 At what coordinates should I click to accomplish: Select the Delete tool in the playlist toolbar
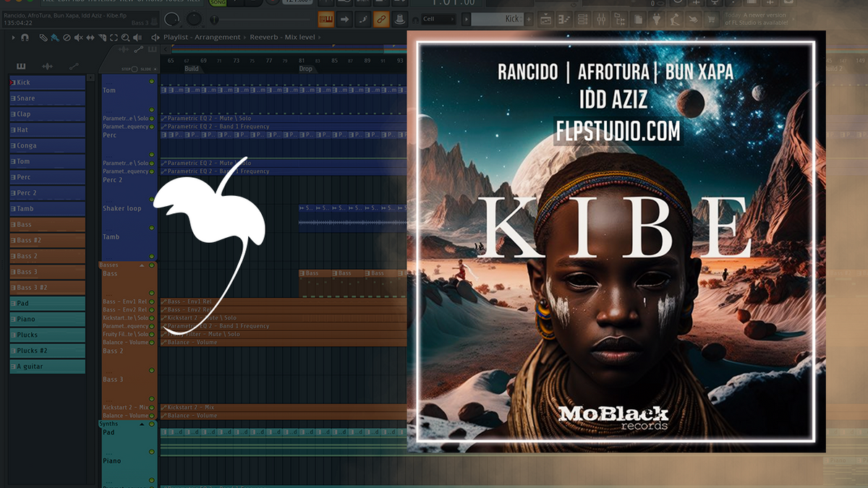67,37
